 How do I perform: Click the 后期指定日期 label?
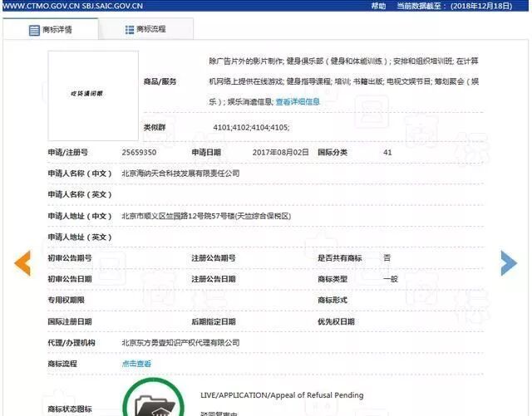(214, 321)
